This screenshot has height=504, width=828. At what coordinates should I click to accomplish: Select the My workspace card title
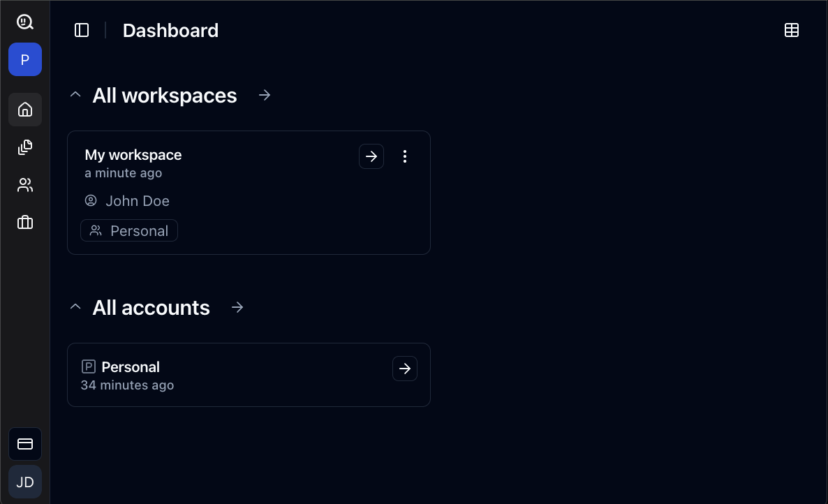coord(133,155)
